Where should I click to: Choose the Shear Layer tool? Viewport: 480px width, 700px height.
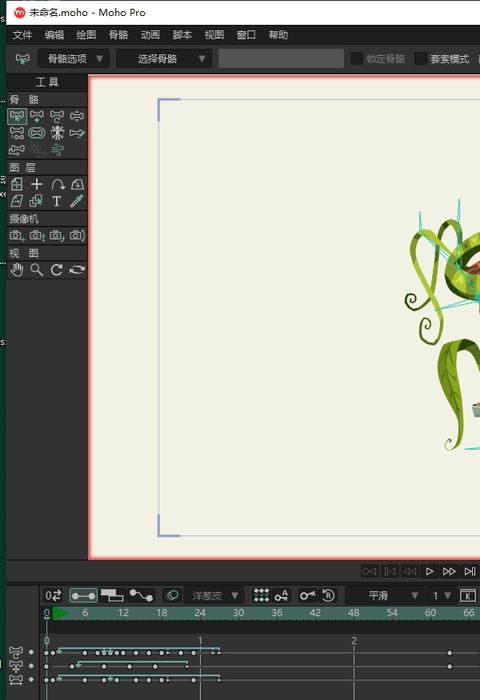(17, 201)
